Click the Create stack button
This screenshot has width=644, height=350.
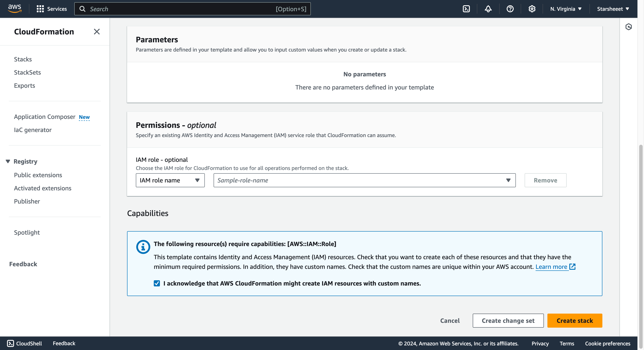tap(575, 320)
